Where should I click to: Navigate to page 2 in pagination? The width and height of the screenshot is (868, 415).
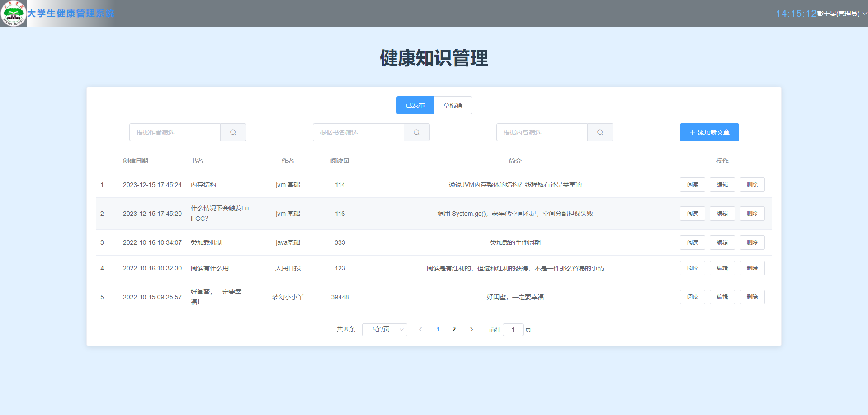454,329
